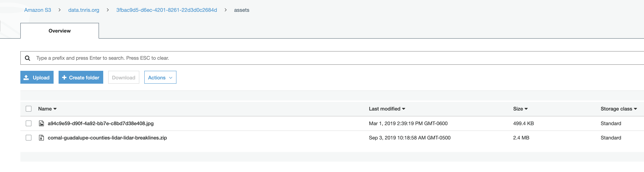Sort by the Size column
Viewport: 644px width, 172px height.
[x=520, y=109]
